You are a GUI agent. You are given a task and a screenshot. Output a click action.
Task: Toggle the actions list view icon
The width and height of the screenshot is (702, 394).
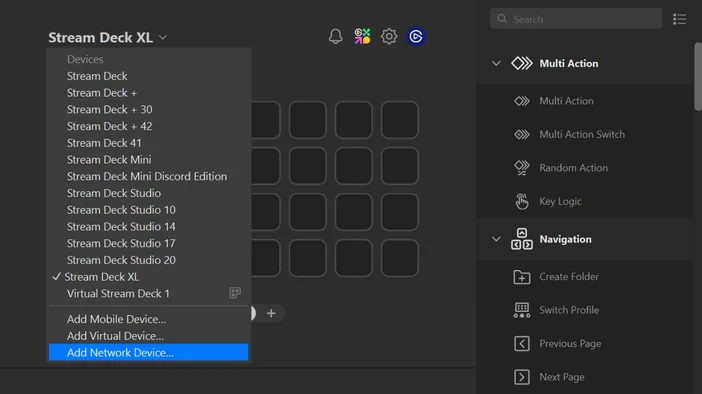point(679,19)
